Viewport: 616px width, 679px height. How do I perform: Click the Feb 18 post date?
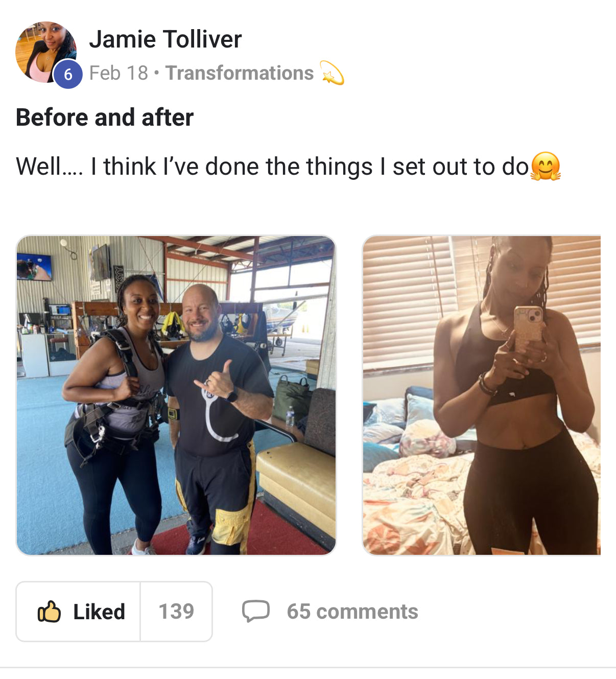[119, 73]
